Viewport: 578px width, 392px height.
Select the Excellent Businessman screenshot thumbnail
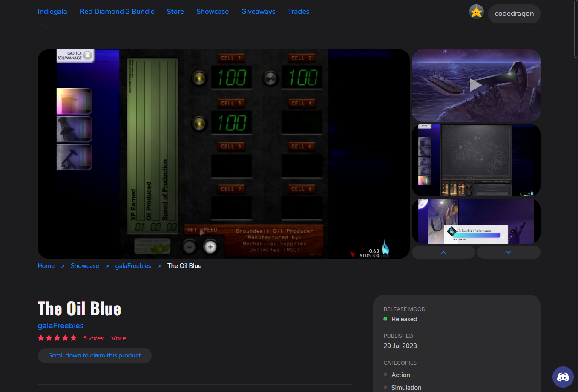pyautogui.click(x=476, y=221)
